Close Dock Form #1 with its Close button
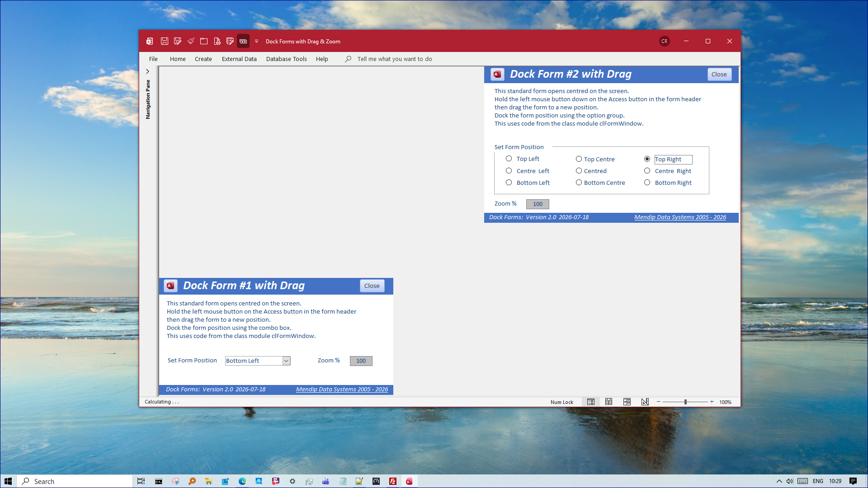The height and width of the screenshot is (488, 868). (x=372, y=286)
